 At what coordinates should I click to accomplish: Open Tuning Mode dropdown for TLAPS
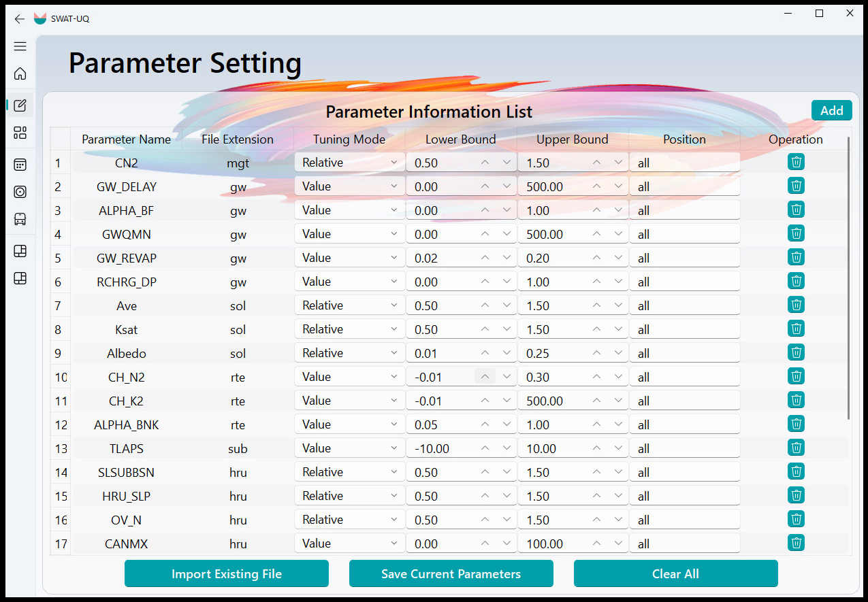point(349,448)
